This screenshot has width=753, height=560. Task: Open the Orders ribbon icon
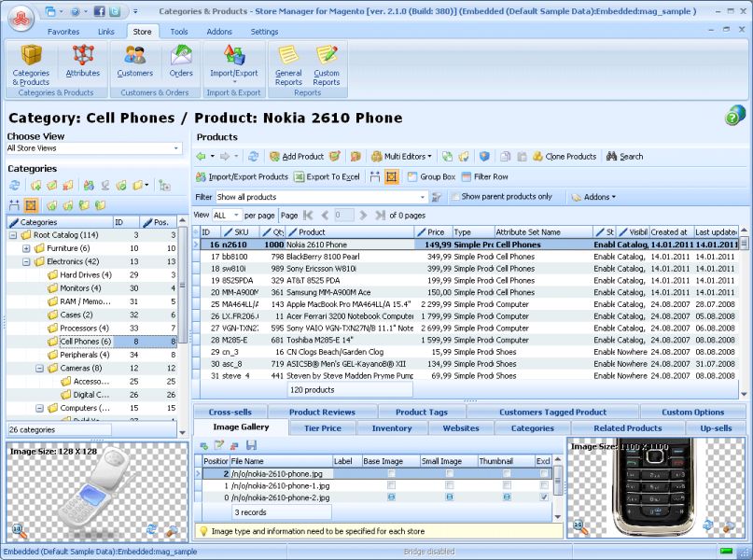(181, 61)
